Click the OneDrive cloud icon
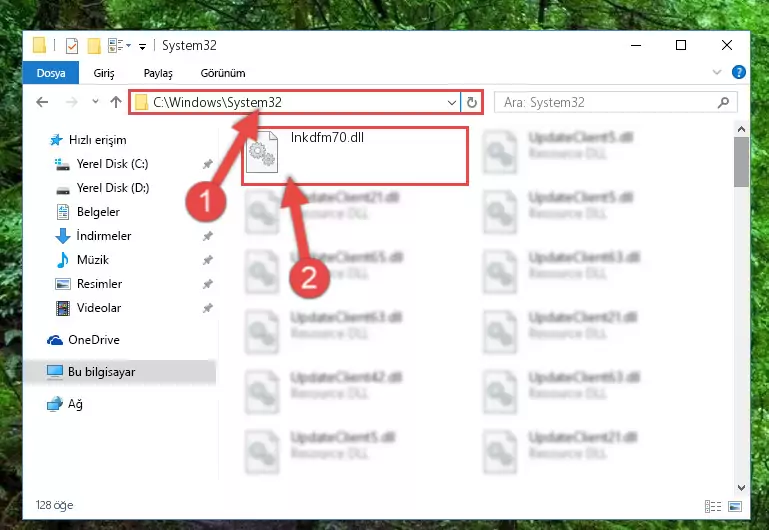The image size is (769, 530). pos(54,340)
